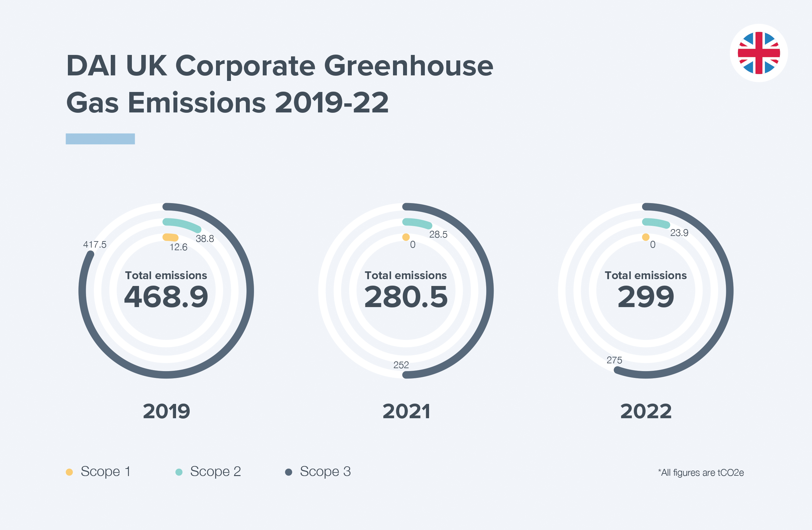
Task: Click 'Total emissions' label in 2021 chart
Action: click(x=406, y=276)
